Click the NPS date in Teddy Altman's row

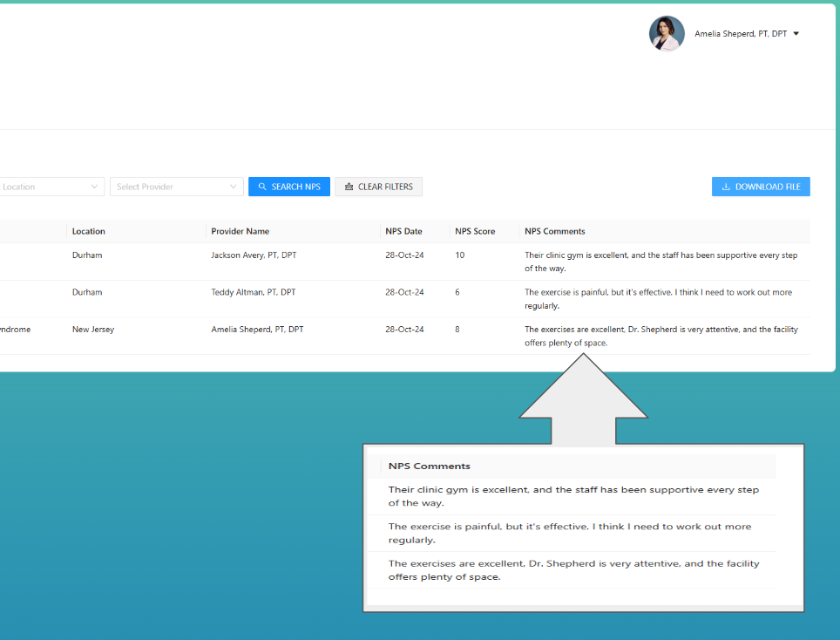click(x=404, y=292)
